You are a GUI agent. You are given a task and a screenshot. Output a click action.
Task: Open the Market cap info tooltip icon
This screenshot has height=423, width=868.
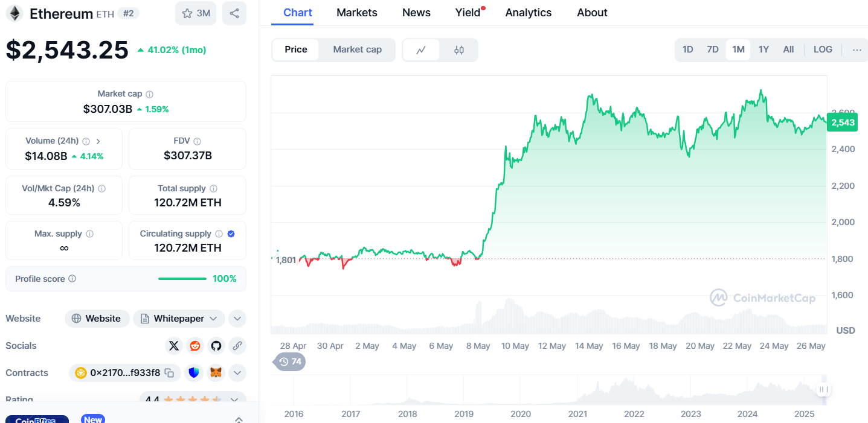(150, 94)
